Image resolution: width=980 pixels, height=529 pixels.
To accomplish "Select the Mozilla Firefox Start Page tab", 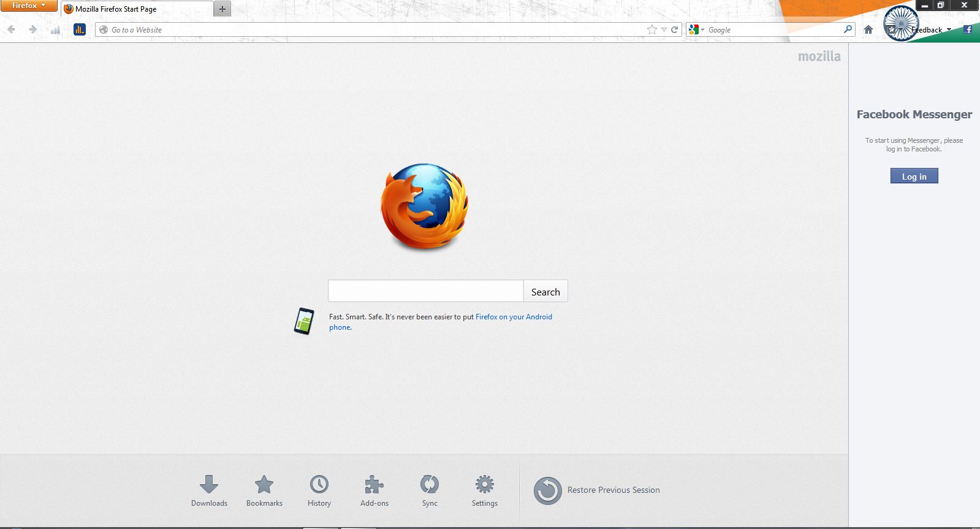I will click(138, 9).
